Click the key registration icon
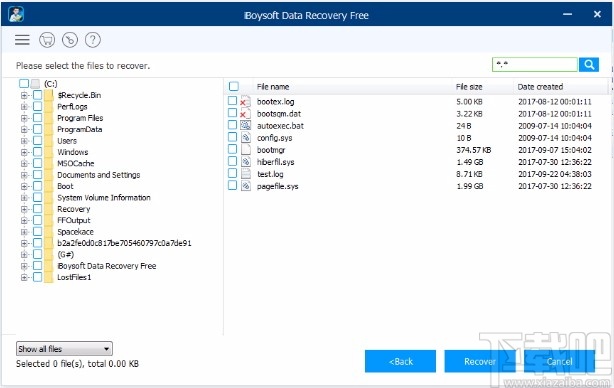This screenshot has height=388, width=614. [70, 40]
